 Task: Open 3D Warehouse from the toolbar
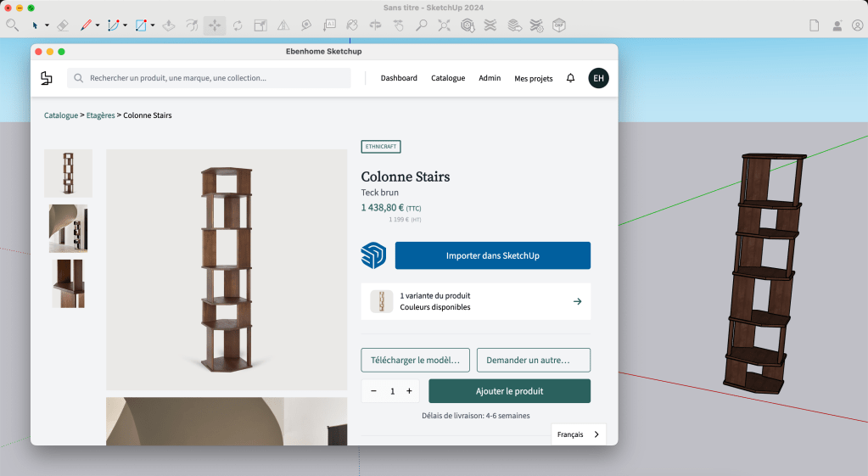[468, 25]
